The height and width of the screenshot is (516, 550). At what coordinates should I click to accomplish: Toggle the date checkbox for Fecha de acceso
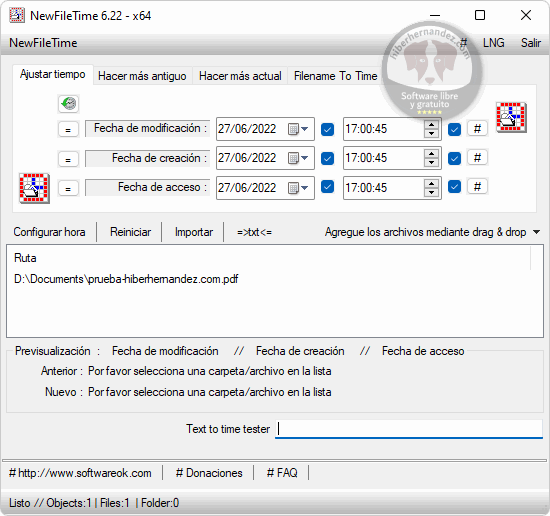327,187
